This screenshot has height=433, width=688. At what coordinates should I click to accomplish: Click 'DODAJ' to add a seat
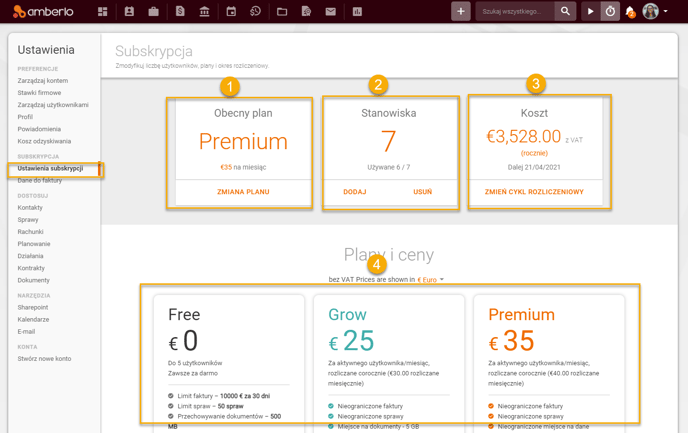pyautogui.click(x=354, y=192)
